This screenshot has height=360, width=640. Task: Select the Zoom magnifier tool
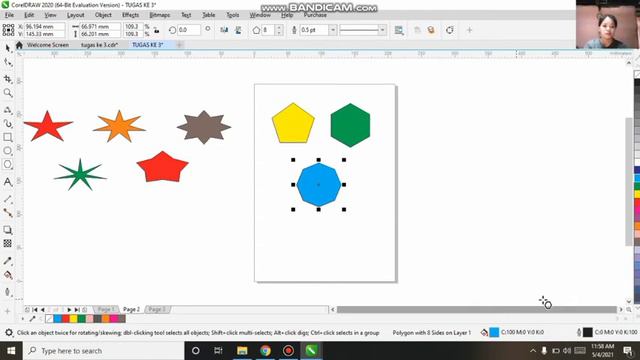point(8,93)
